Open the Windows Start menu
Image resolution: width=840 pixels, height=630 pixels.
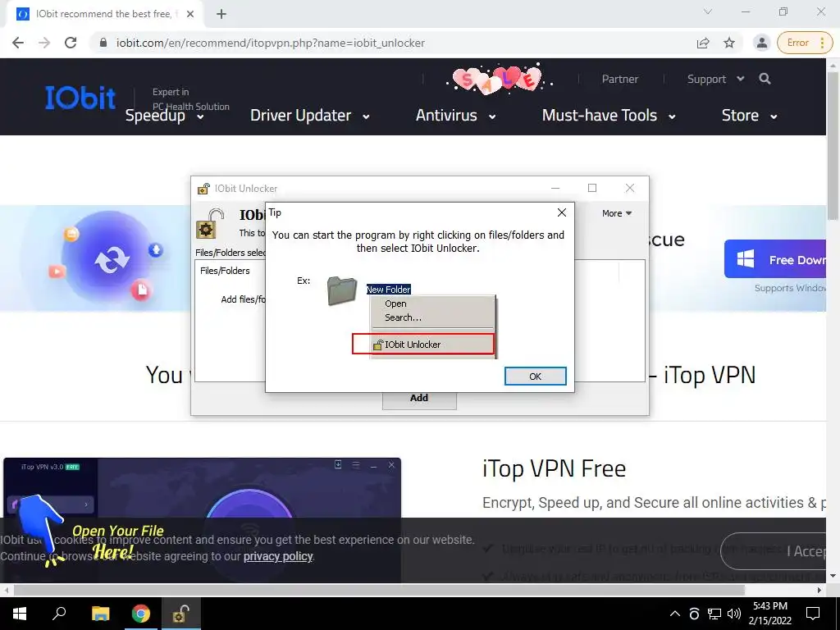click(x=20, y=614)
